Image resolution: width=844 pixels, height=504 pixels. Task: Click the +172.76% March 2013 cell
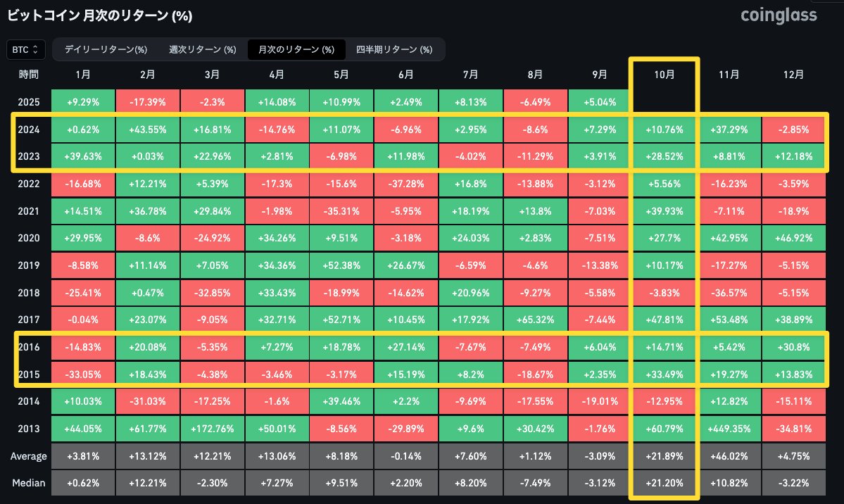point(212,428)
